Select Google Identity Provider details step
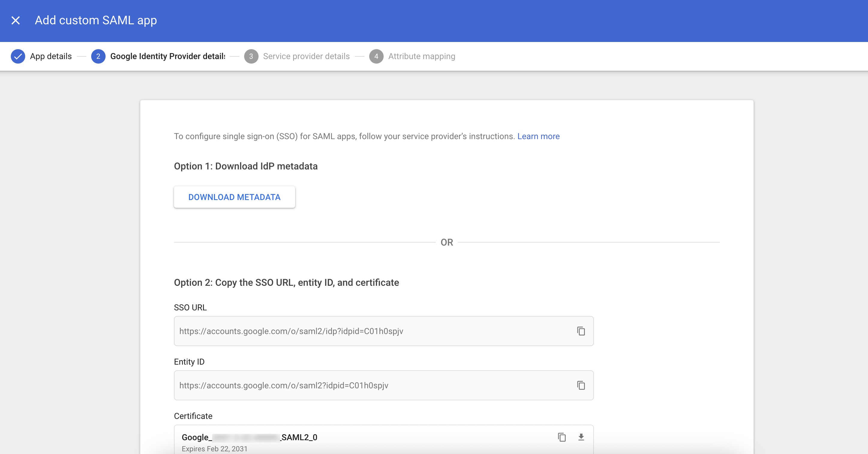 click(167, 56)
